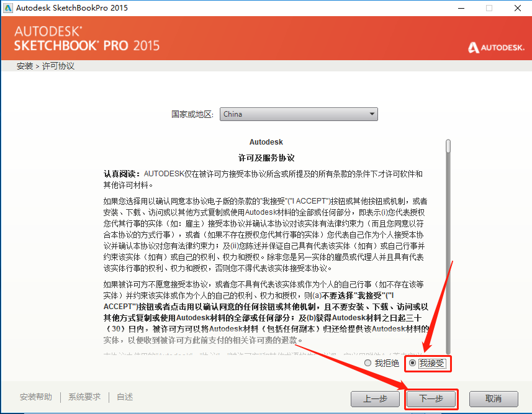Open the 系统要求 link

click(84, 397)
